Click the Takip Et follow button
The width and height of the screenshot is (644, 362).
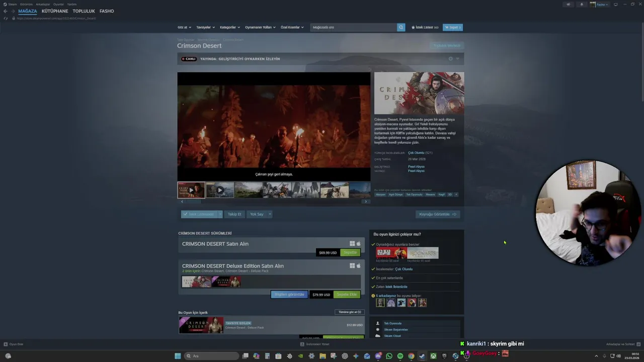(234, 214)
